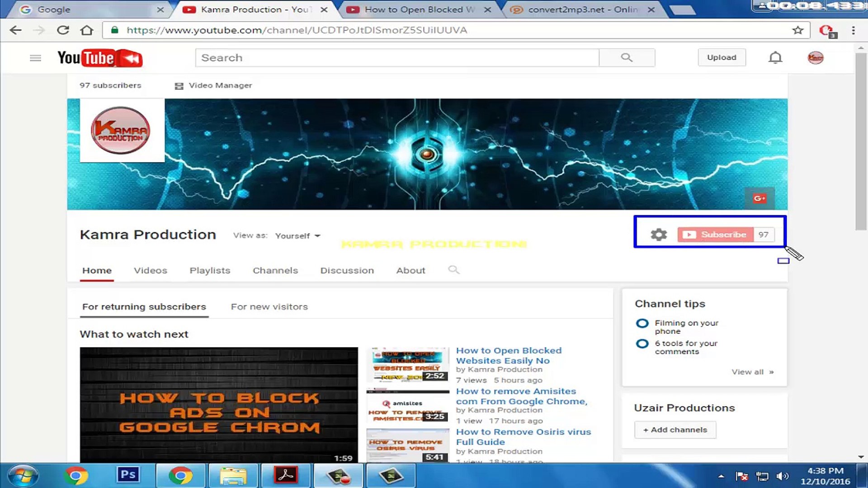Open the convert2mp3.net browser tab
This screenshot has height=488, width=868.
point(579,9)
